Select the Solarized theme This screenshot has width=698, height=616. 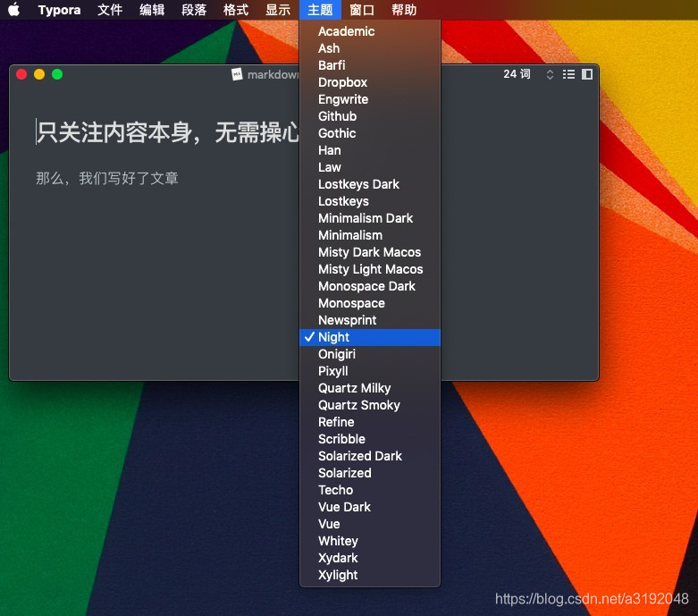(x=370, y=473)
